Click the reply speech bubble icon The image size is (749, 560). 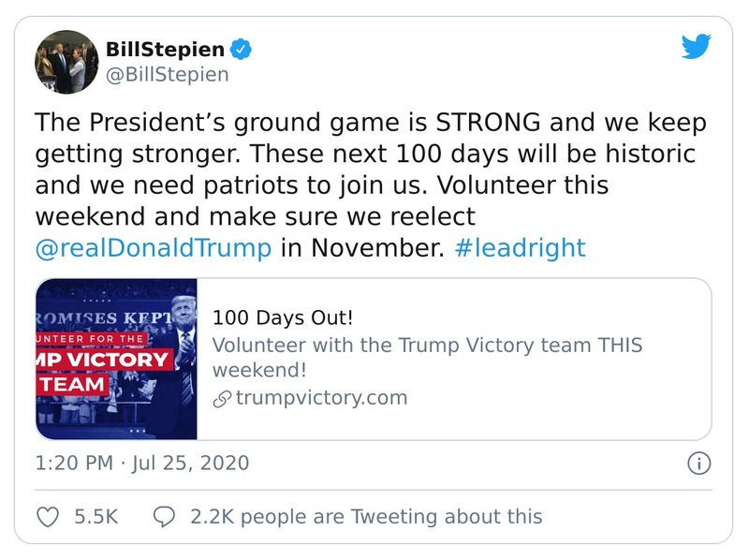click(163, 516)
